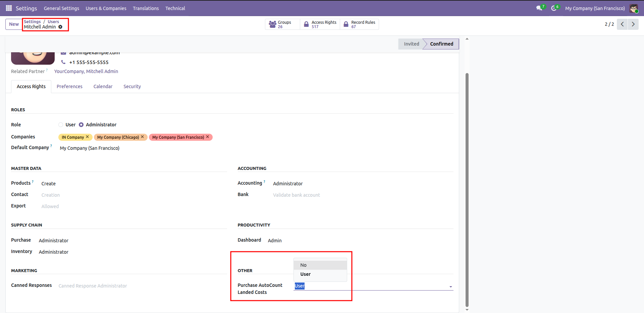Switch to the Preferences tab
This screenshot has height=313, width=644.
coord(69,86)
